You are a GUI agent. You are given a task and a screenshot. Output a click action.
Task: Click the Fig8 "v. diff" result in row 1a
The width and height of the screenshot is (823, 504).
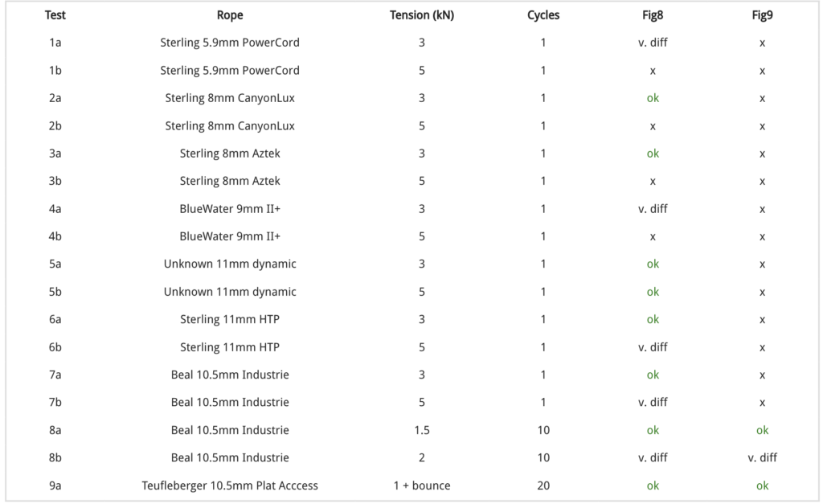pos(653,43)
